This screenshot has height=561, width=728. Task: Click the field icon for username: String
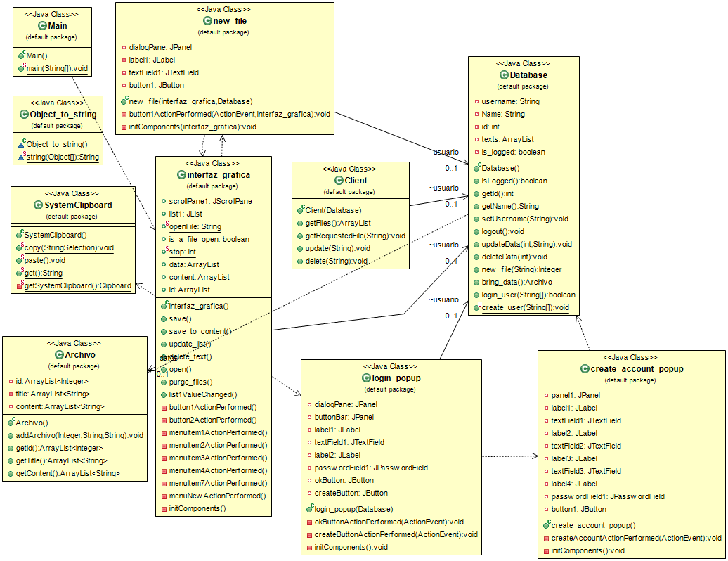pos(476,101)
